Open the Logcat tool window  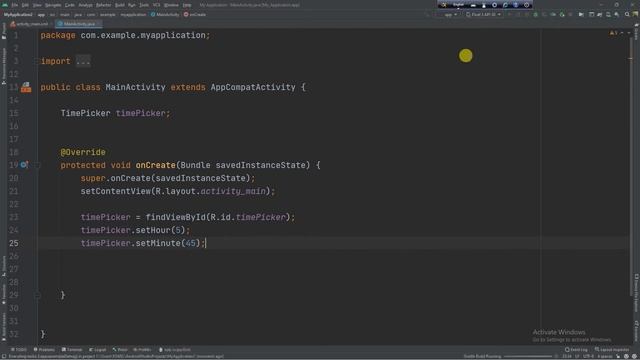click(x=98, y=350)
